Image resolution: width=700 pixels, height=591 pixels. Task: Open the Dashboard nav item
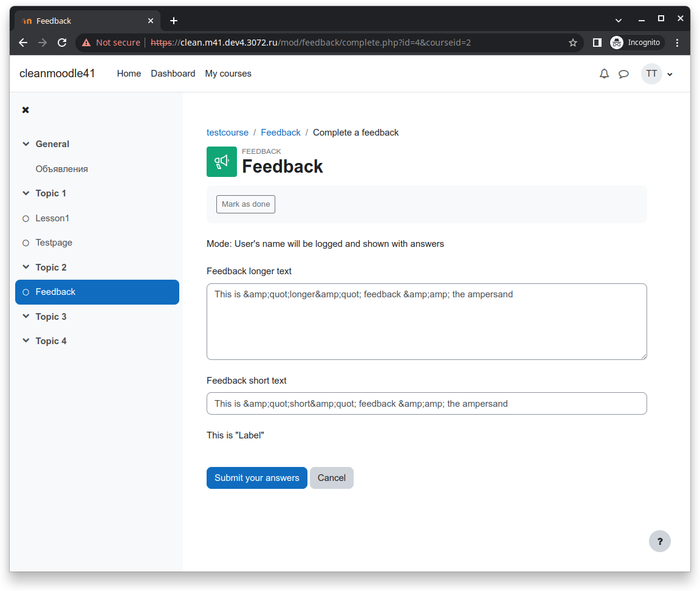point(173,74)
